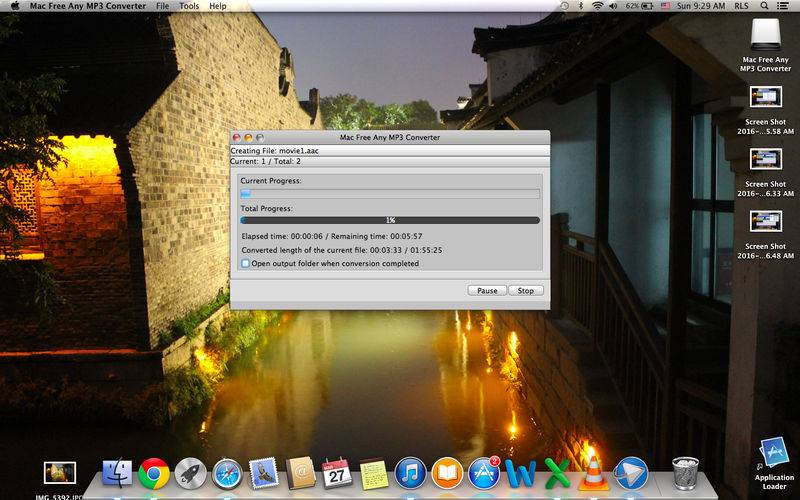Screen dimensions: 800x500
Task: Open Wi-Fi status menu
Action: click(597, 6)
